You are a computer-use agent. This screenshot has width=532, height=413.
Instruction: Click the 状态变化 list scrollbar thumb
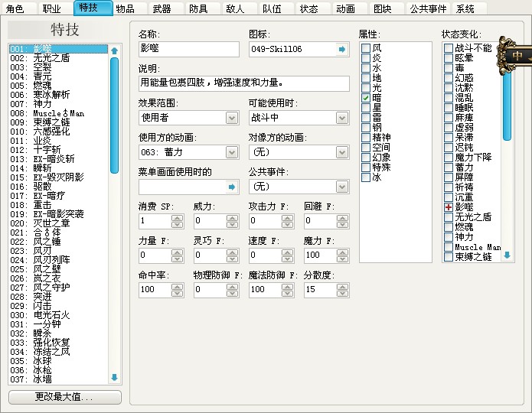[507, 105]
